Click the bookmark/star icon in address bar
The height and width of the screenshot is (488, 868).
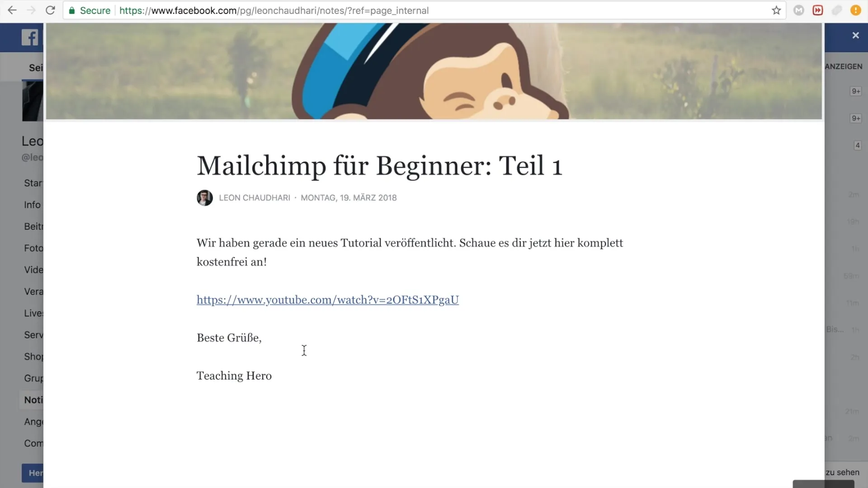pos(777,11)
